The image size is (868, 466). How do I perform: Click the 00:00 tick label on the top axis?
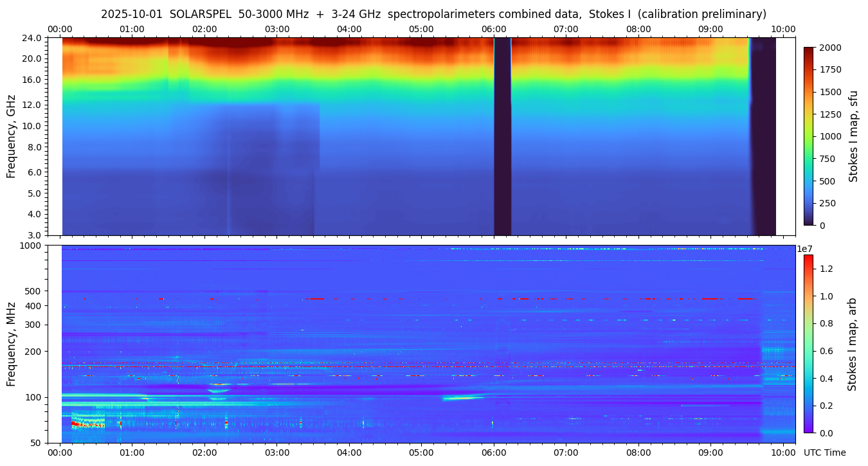click(x=60, y=29)
